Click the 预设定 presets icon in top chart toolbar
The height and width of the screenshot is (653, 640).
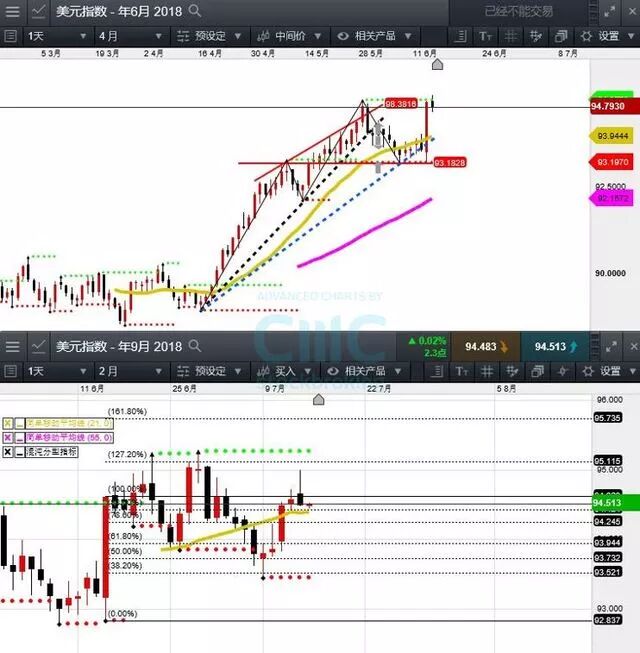[183, 36]
